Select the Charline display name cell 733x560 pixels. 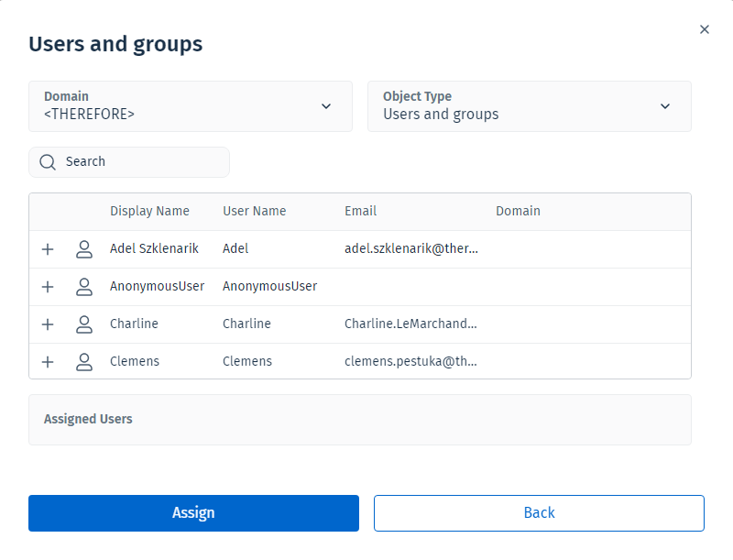(134, 324)
